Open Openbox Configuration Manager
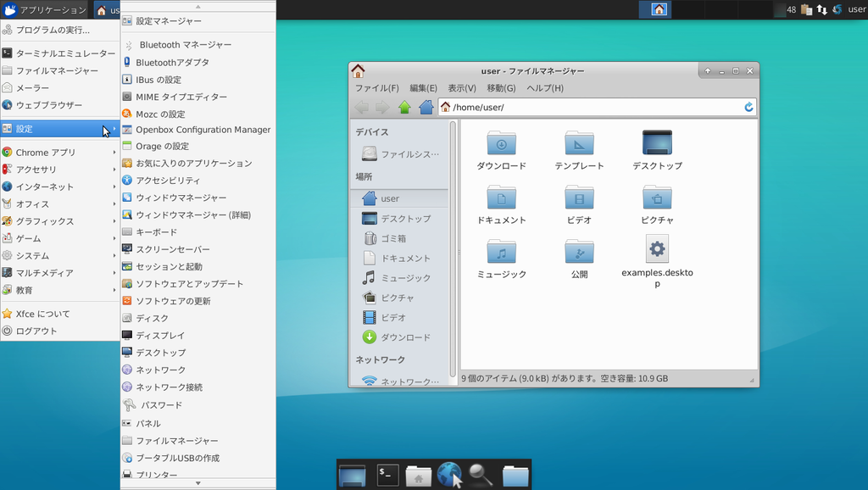 198,130
